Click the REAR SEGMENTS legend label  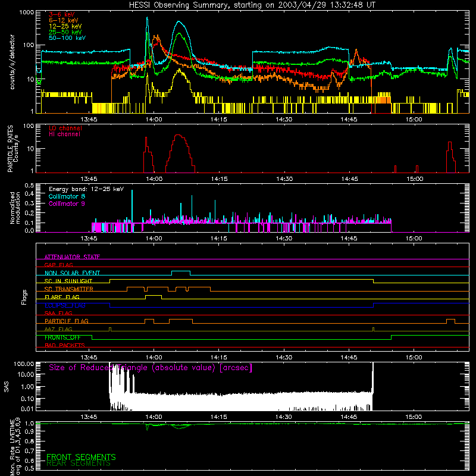(79, 464)
